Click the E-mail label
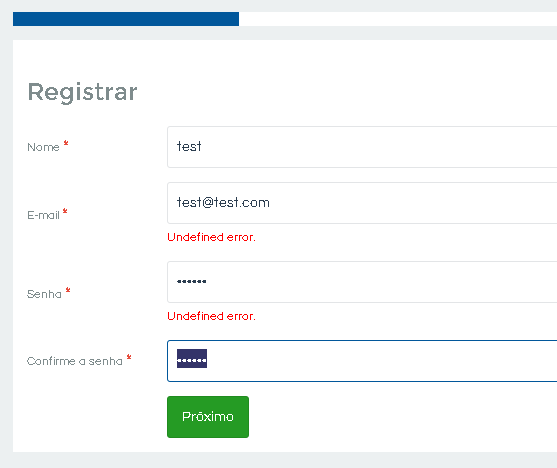The height and width of the screenshot is (468, 557). (x=43, y=215)
